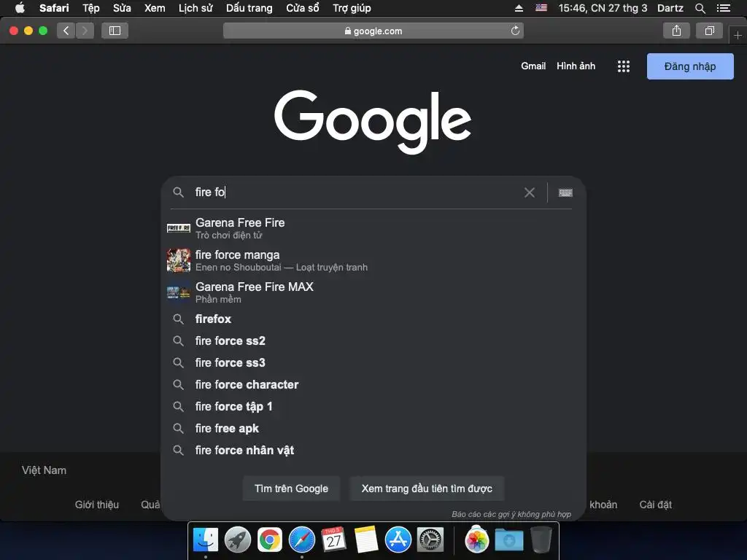The image size is (747, 560).
Task: Click the Đăng nhập button
Action: pos(690,66)
